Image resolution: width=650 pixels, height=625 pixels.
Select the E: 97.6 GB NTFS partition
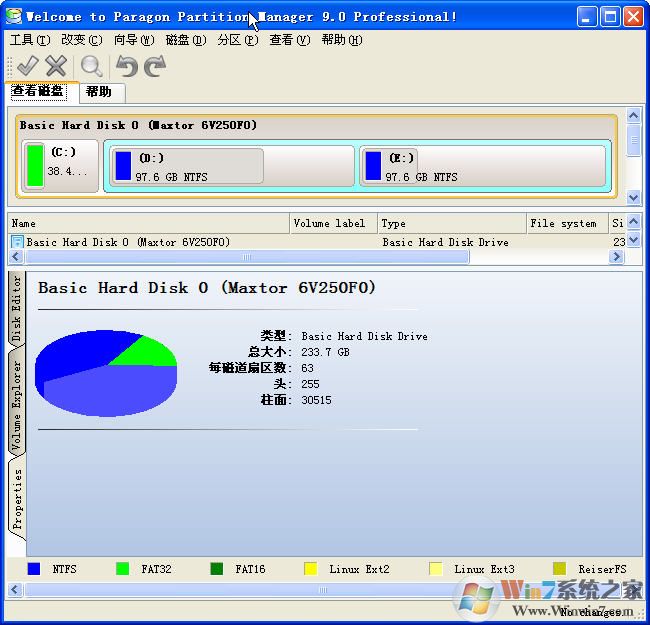[x=484, y=166]
